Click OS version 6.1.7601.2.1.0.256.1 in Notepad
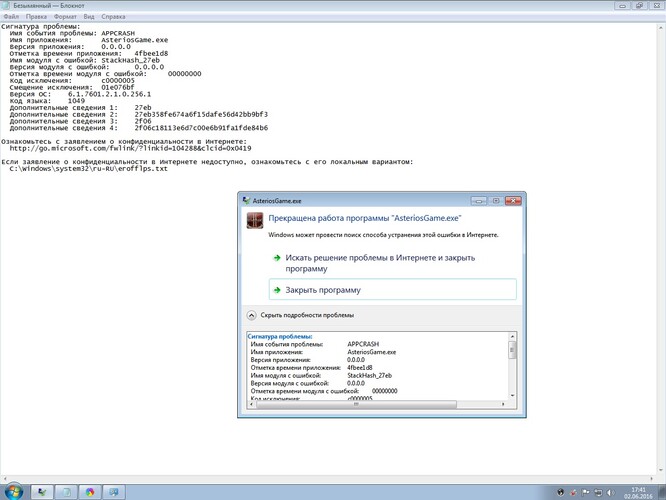 point(110,94)
